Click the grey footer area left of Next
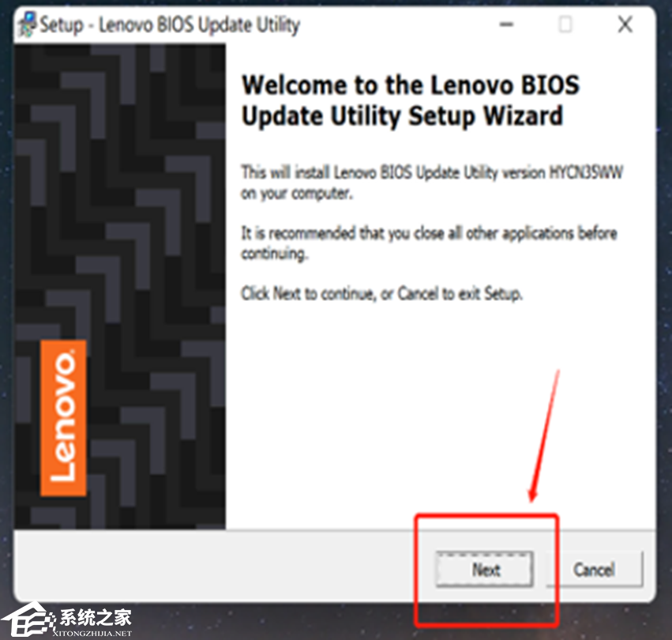Viewport: 672px width, 640px height. click(x=214, y=567)
